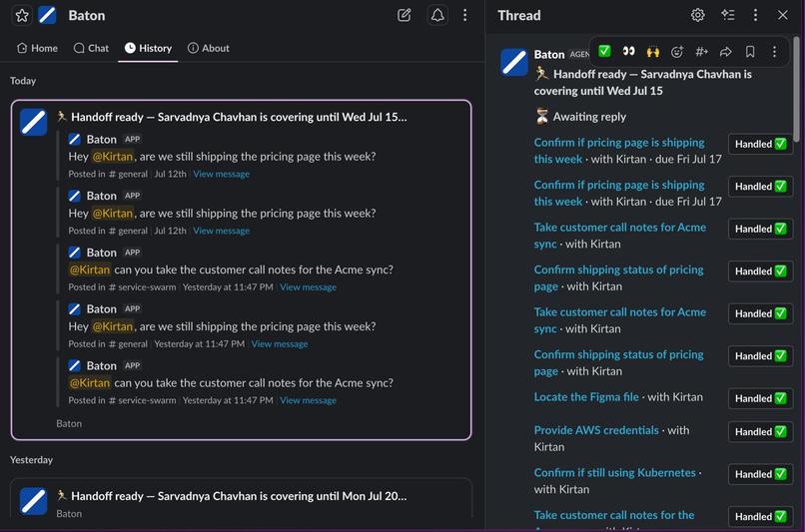Open the Provide AWS credentials link
The width and height of the screenshot is (805, 532).
click(x=596, y=430)
